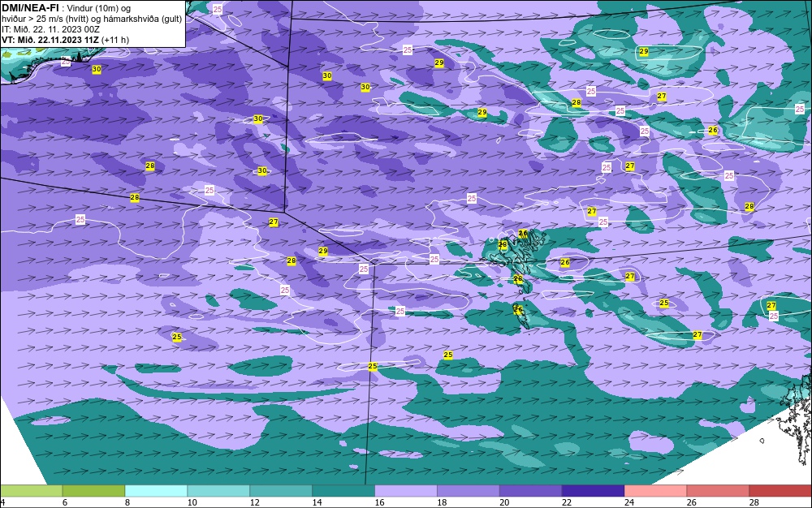Click the 10–12 m/s turquoise legend swatch

(218, 491)
